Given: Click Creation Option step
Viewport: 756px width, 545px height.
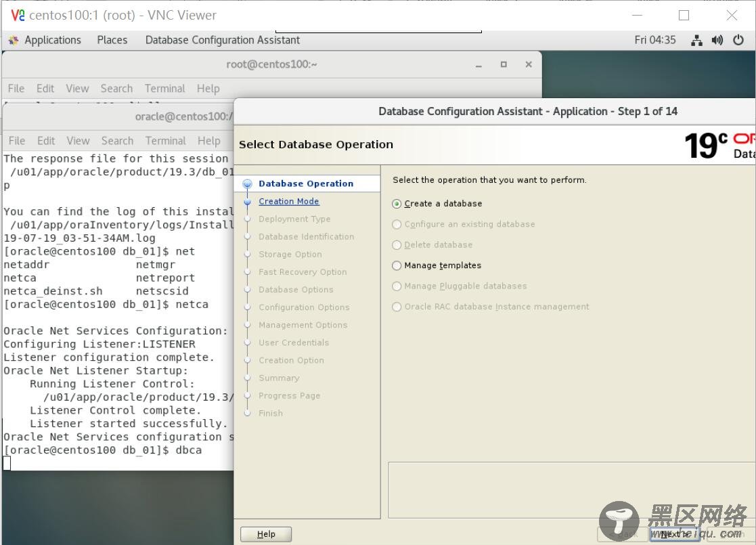Looking at the screenshot, I should (291, 361).
